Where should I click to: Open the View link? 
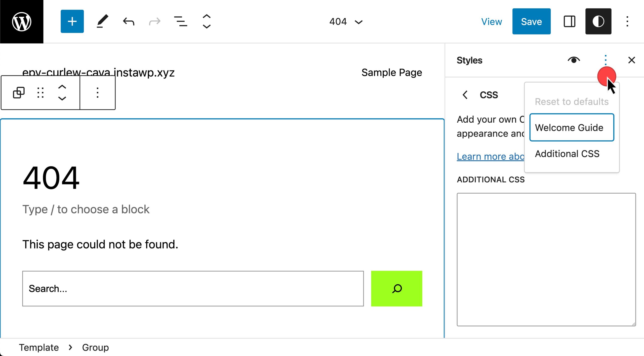point(492,22)
